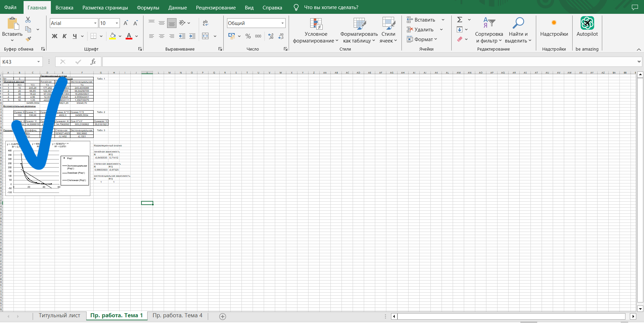Viewport: 644px width, 323px height.
Task: Collapse the ribbon with the chevron
Action: coord(639,50)
